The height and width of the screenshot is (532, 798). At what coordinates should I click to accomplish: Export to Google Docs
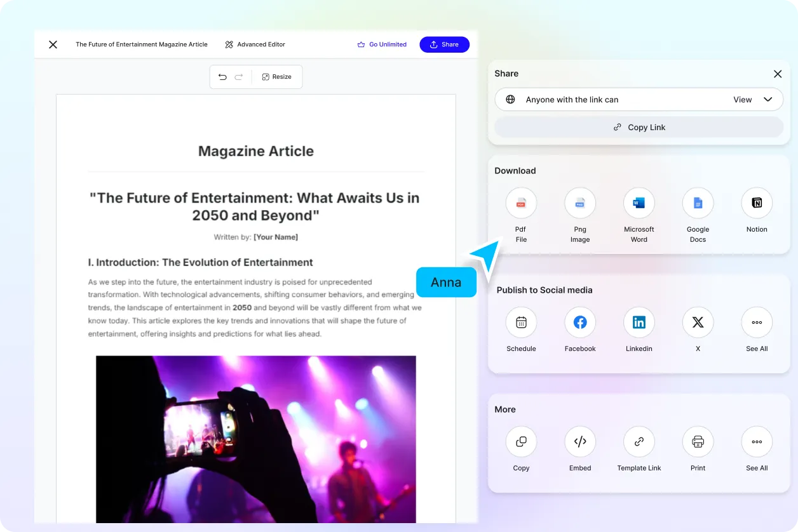(x=698, y=203)
